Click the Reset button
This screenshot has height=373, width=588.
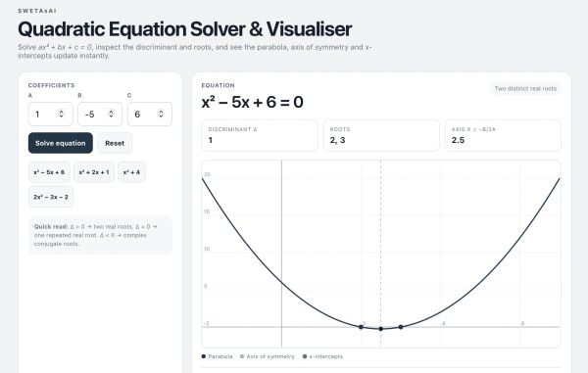click(x=115, y=143)
